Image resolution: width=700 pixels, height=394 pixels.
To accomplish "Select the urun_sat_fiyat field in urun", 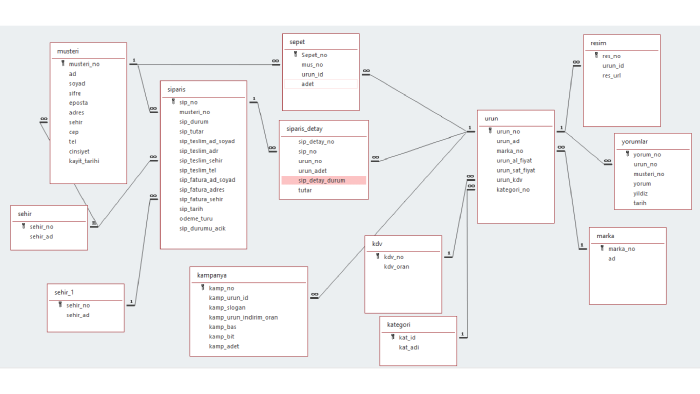I will click(x=516, y=170).
